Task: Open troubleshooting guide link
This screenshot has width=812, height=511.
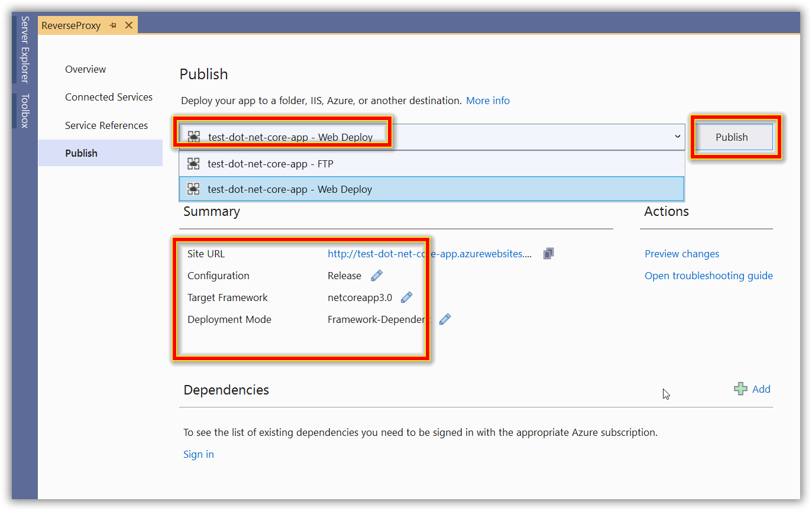Action: pos(709,276)
